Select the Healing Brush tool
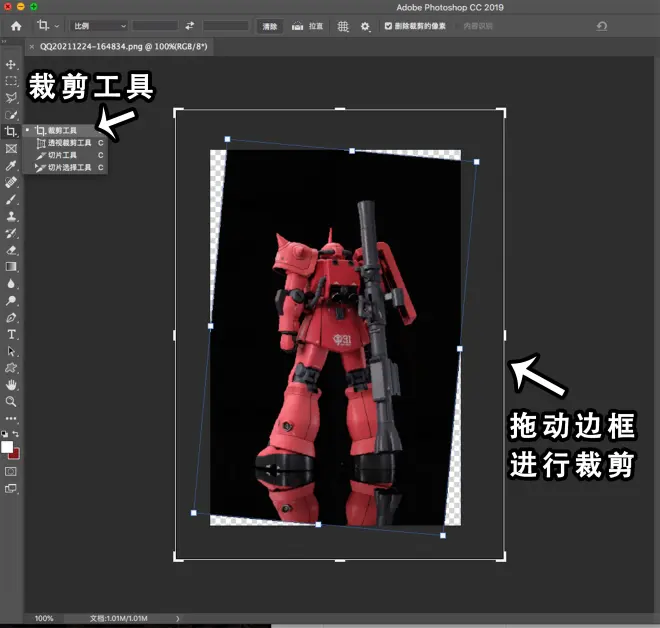The image size is (660, 628). point(11,182)
